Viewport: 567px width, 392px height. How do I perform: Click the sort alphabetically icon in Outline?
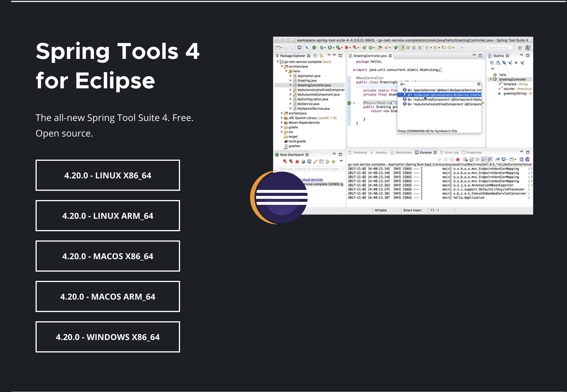tap(498, 63)
